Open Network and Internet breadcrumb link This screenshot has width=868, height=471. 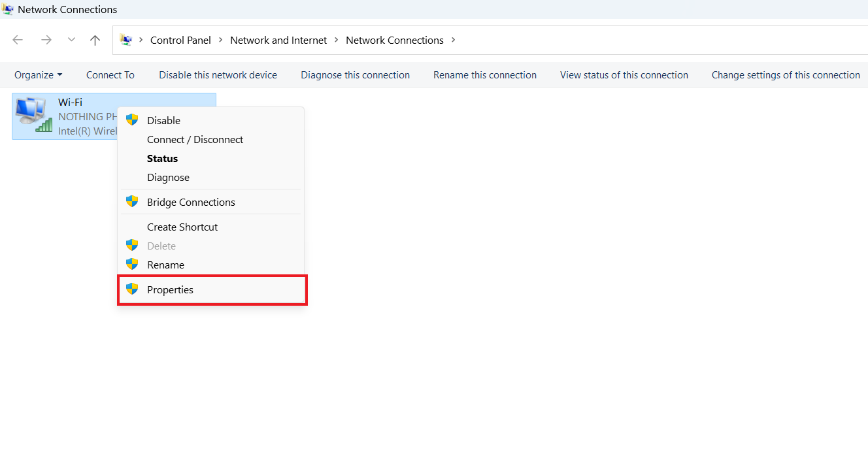click(278, 41)
